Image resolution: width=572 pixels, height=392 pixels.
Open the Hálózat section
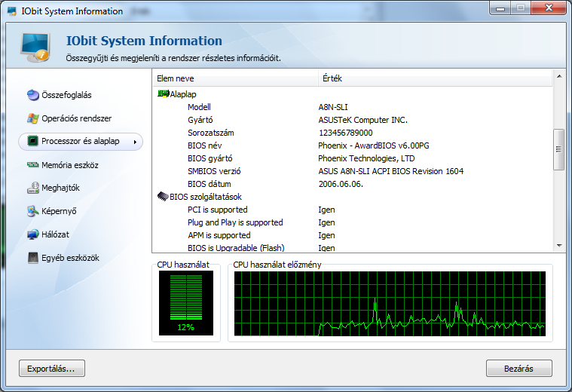coord(48,234)
